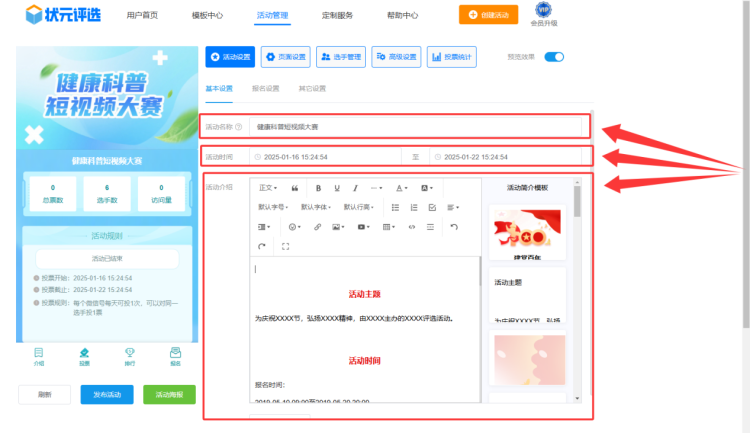Enter fullscreen mode for the editor
This screenshot has height=433, width=750.
pos(286,246)
